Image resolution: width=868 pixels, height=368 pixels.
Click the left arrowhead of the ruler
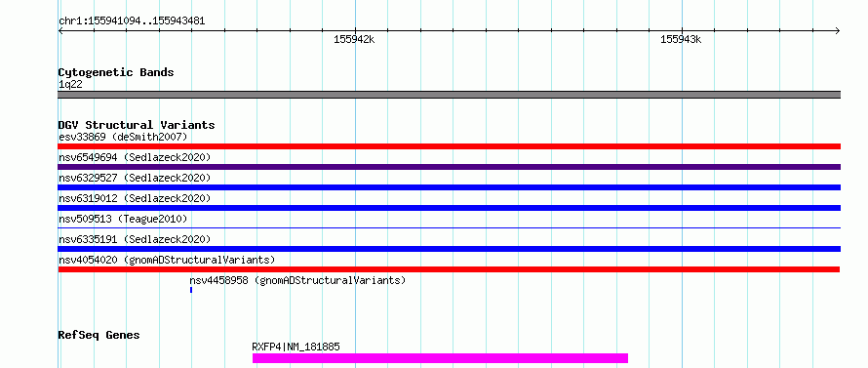[60, 30]
